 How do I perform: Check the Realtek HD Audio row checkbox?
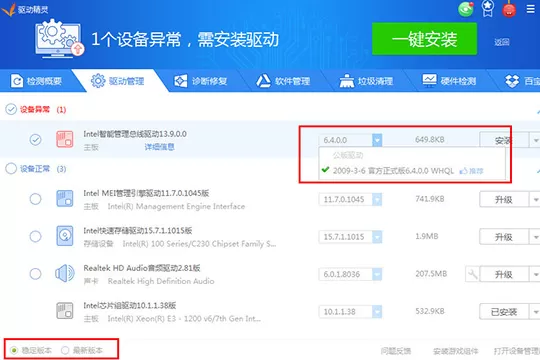tap(35, 274)
